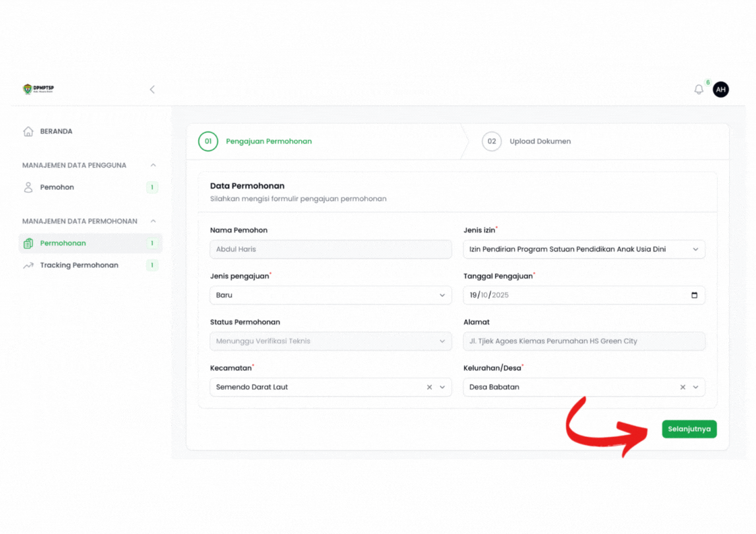Open the Jenis pengajuan dropdown
Screen dimensions: 756x534
(x=330, y=296)
